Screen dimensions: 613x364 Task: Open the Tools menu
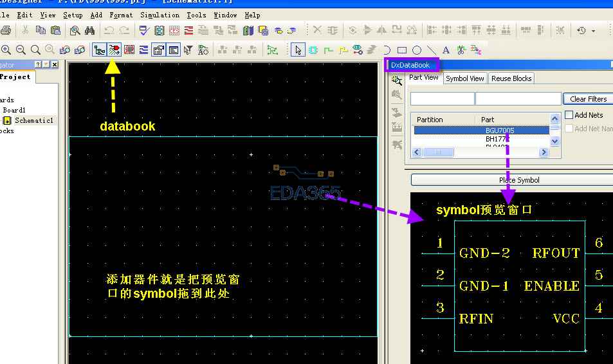(196, 15)
